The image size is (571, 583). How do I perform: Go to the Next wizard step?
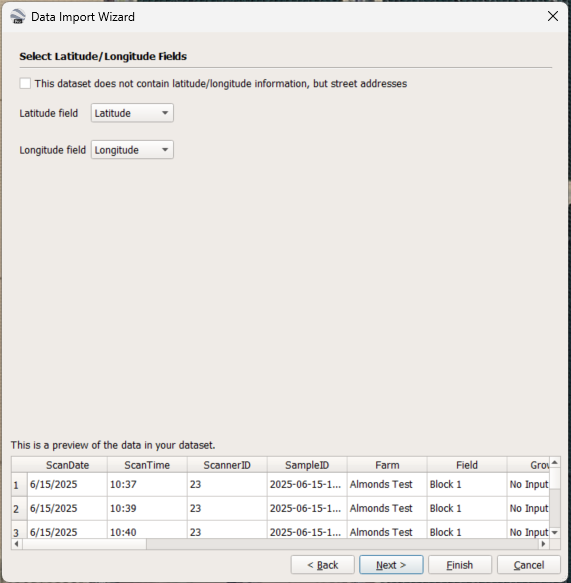pyautogui.click(x=391, y=565)
